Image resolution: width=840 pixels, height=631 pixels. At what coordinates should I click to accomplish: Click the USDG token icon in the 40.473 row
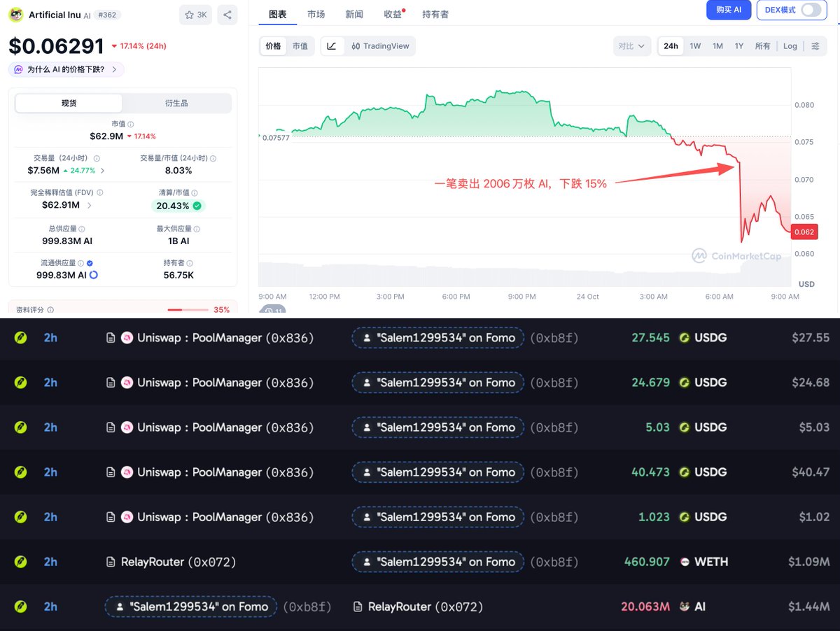tap(685, 472)
